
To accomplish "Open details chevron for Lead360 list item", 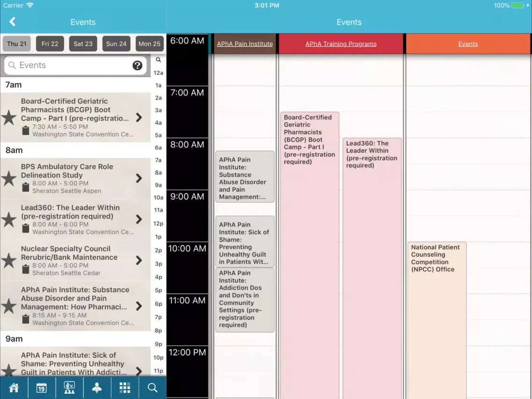I will point(139,219).
